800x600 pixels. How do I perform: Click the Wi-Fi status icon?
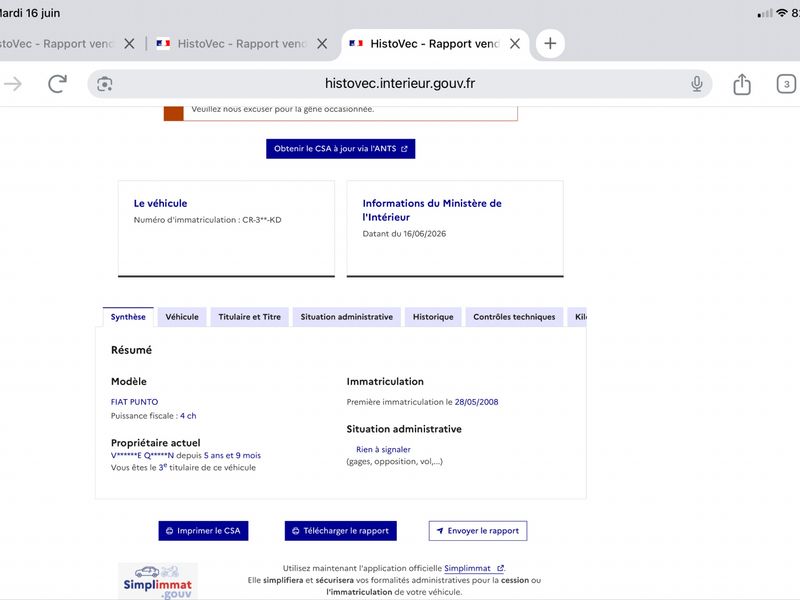782,13
